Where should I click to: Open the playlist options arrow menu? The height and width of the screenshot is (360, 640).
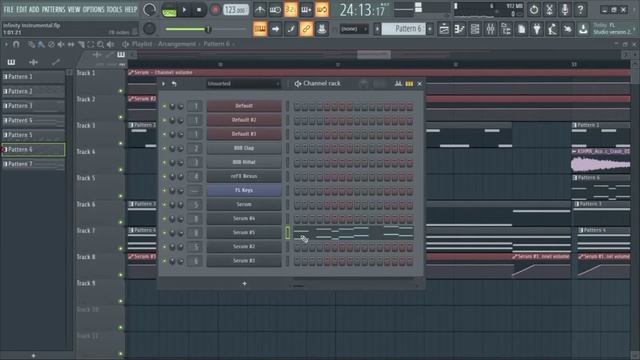6,44
